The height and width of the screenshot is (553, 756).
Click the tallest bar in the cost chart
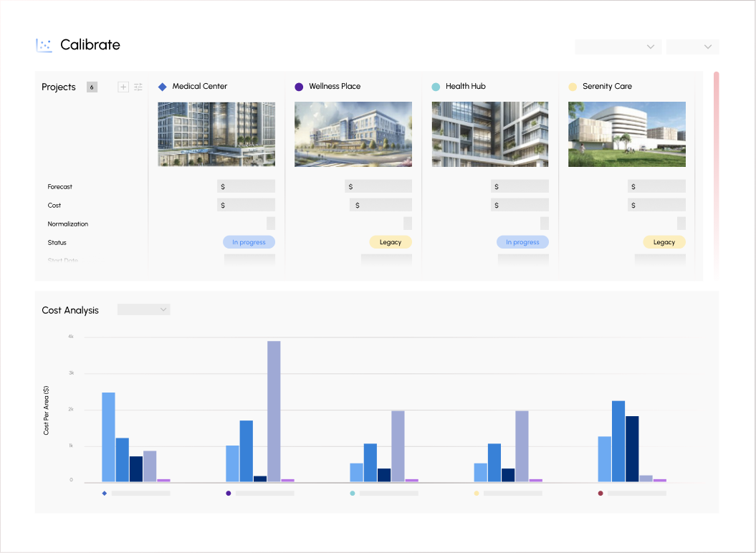[274, 410]
